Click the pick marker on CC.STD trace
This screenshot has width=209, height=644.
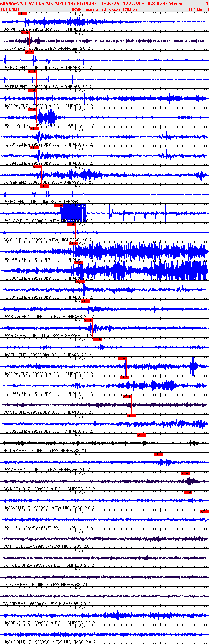pos(127,397)
